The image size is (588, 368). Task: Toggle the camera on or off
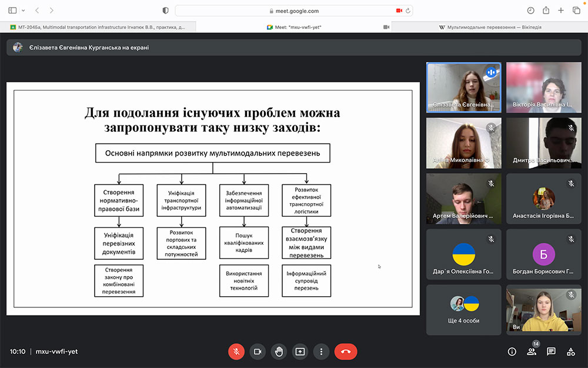(x=257, y=352)
